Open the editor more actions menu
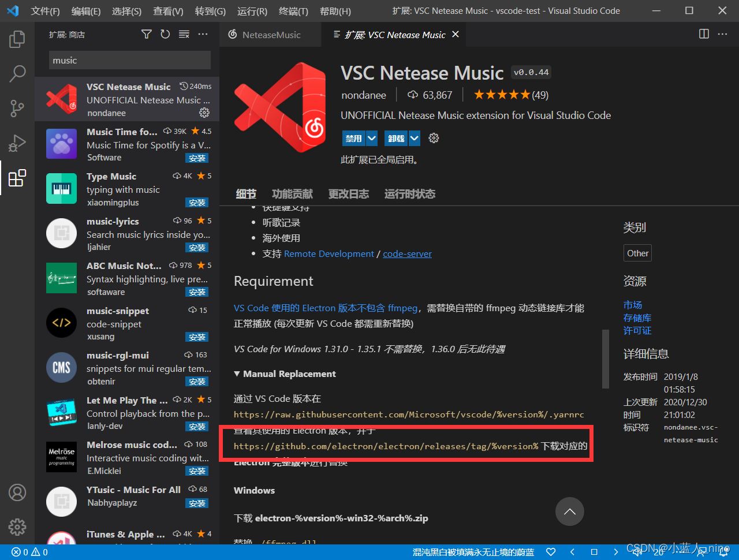Image resolution: width=739 pixels, height=560 pixels. tap(722, 35)
